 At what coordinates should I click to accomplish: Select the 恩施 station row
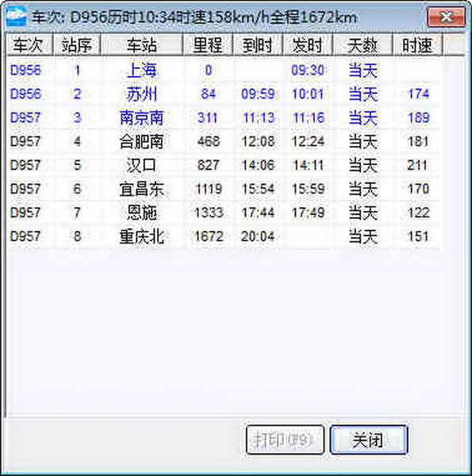click(x=224, y=213)
